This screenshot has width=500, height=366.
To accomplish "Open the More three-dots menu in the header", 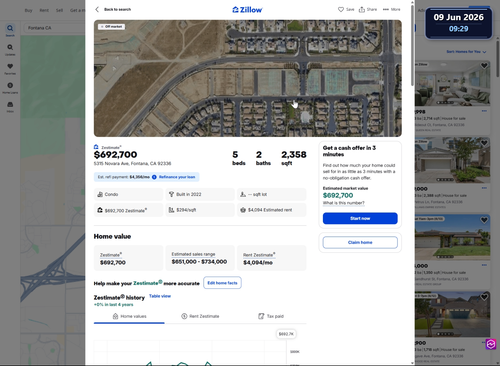I will click(391, 9).
